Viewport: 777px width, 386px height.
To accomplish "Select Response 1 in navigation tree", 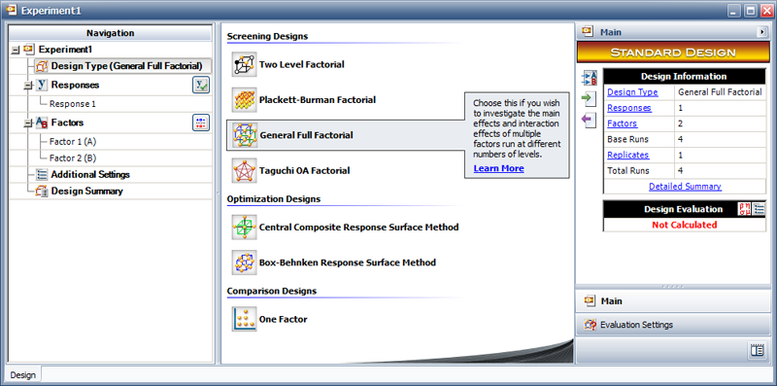I will [72, 104].
